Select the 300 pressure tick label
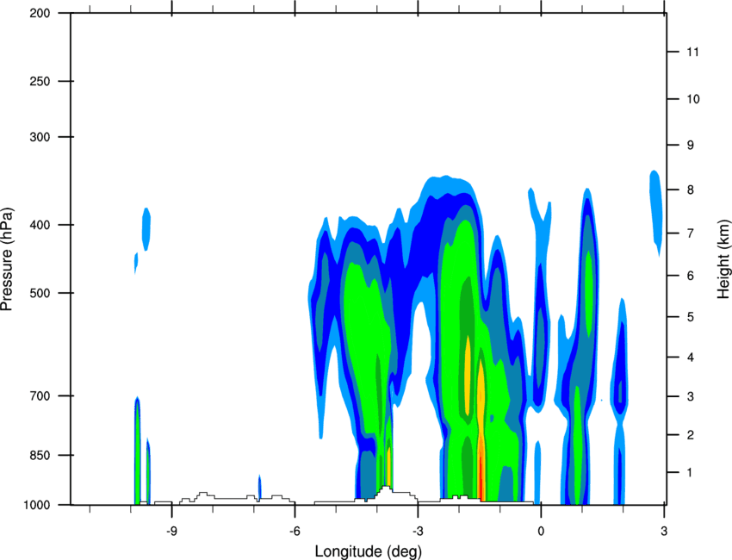732x560 pixels. (40, 137)
